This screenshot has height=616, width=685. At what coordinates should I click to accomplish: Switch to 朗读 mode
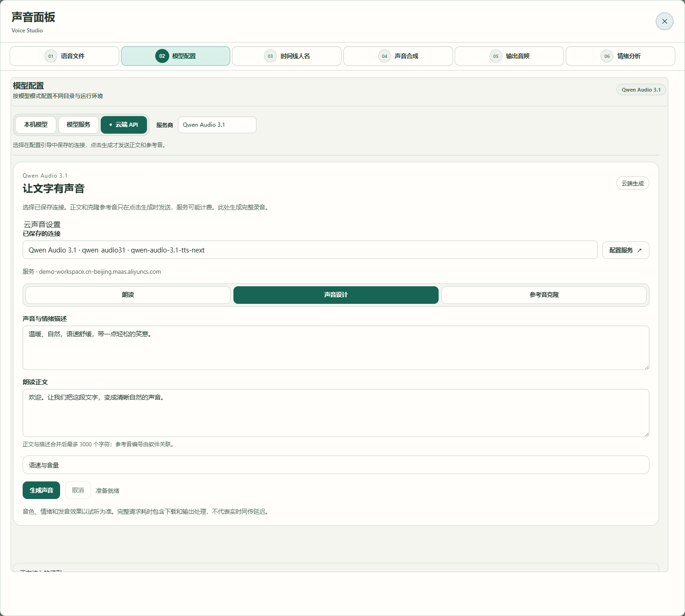click(x=128, y=295)
